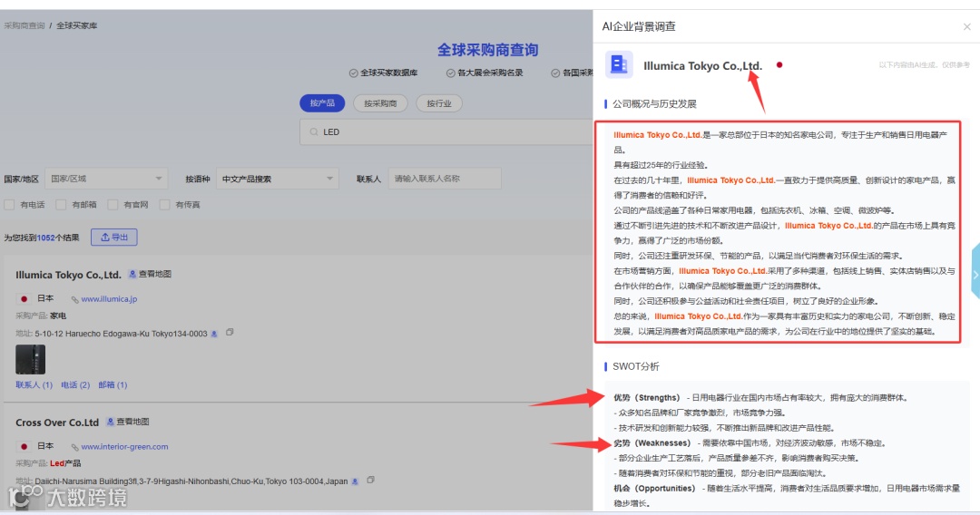Click link icon beside www.illumica.jp
This screenshot has height=515, width=980.
pos(74,299)
